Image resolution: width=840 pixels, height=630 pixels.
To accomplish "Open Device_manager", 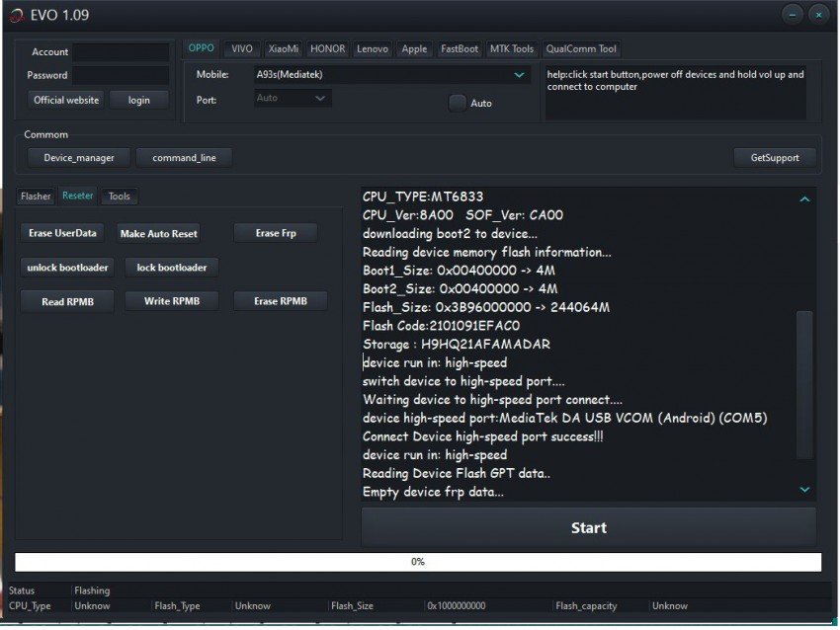I will 72,157.
